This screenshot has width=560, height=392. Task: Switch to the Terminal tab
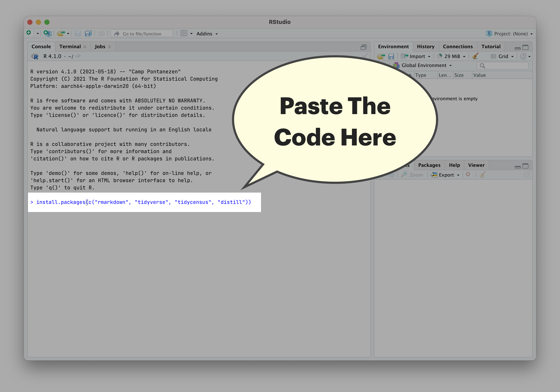pos(70,46)
